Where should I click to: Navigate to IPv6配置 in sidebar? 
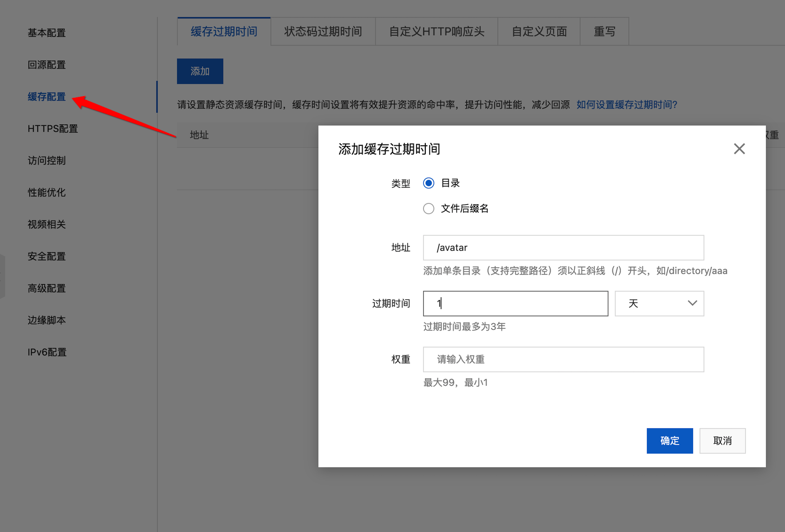47,352
